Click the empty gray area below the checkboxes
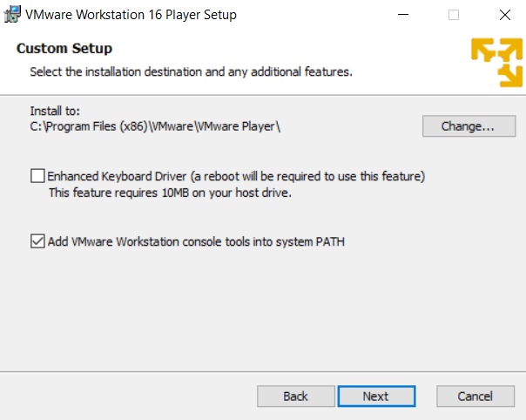526x420 pixels. [261, 314]
